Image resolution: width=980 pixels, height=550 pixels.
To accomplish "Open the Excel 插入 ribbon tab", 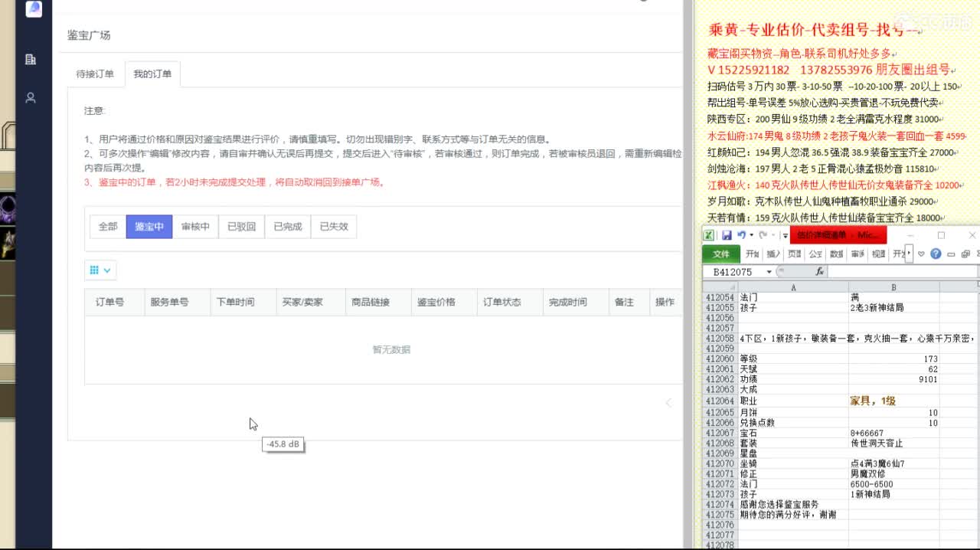I will [774, 254].
